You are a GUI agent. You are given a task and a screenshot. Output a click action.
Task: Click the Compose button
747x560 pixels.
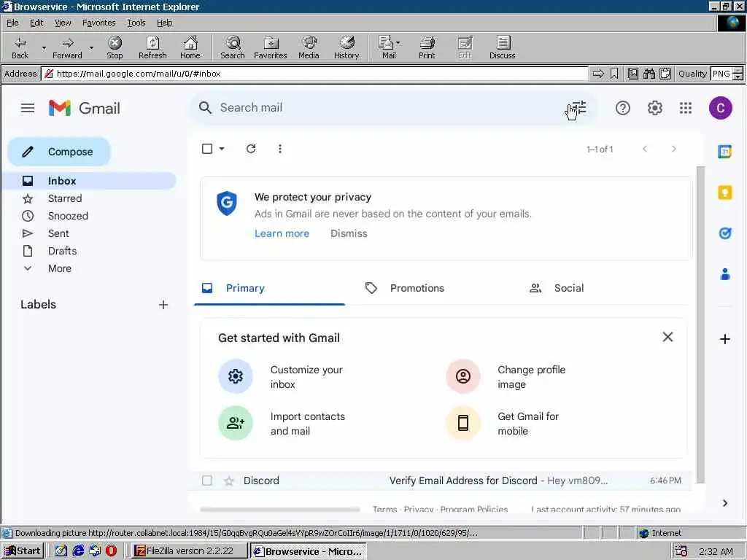59,152
